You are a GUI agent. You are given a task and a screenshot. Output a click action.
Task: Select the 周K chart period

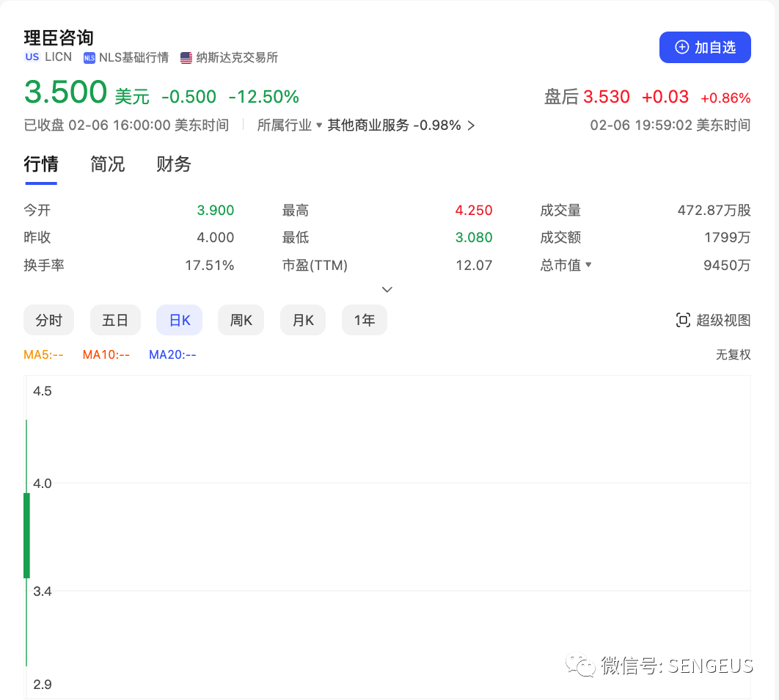pos(241,320)
